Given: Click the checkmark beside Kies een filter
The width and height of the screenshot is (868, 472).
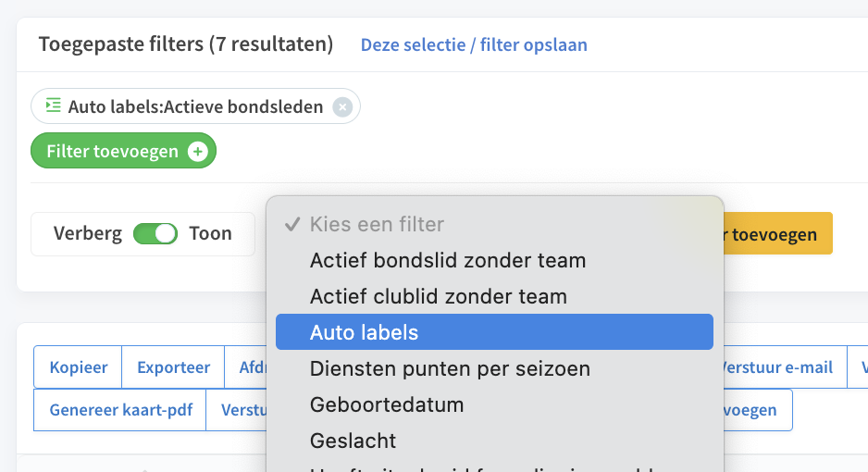Looking at the screenshot, I should click(x=292, y=224).
